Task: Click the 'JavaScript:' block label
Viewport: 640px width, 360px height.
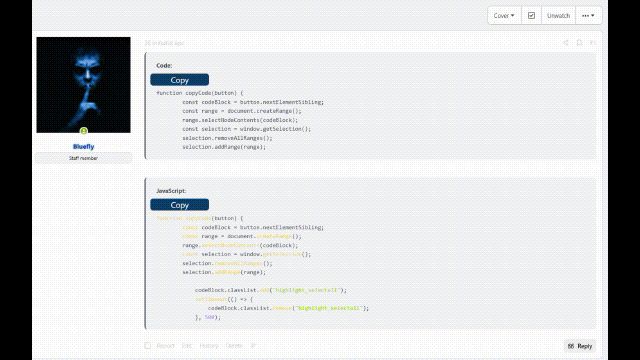Action: pyautogui.click(x=171, y=191)
